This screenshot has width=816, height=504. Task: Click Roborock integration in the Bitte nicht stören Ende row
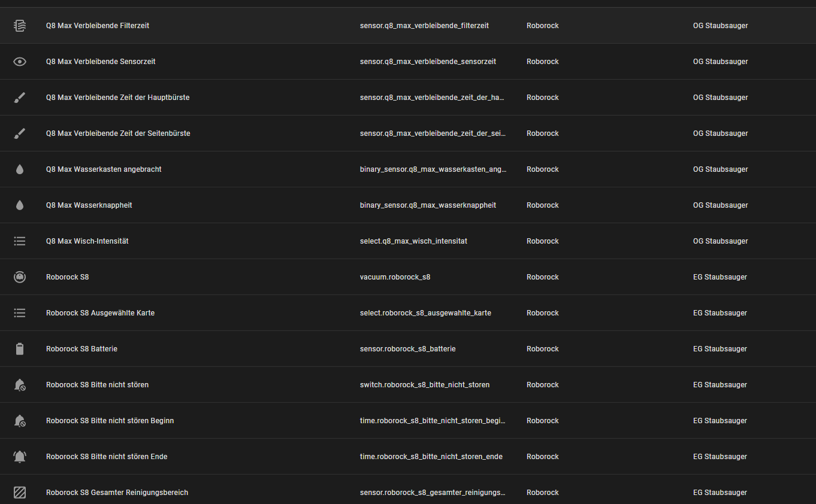pos(543,457)
